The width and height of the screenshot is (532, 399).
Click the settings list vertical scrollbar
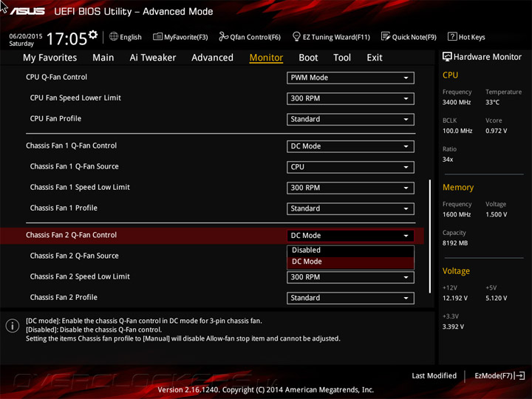click(430, 236)
